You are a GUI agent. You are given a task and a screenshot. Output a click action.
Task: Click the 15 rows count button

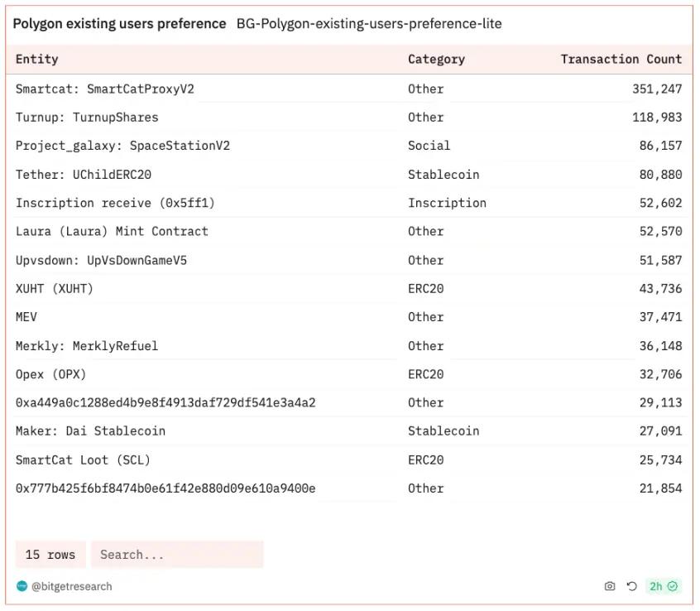50,555
